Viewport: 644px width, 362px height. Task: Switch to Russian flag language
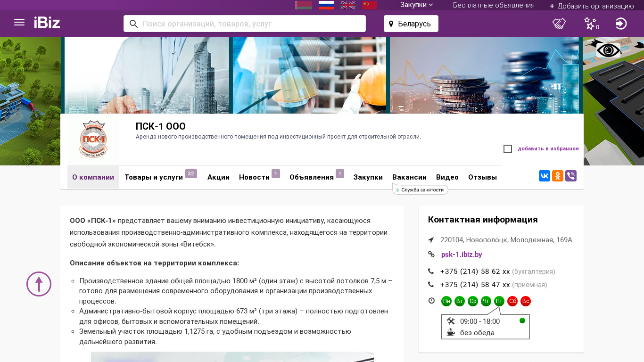pos(326,5)
